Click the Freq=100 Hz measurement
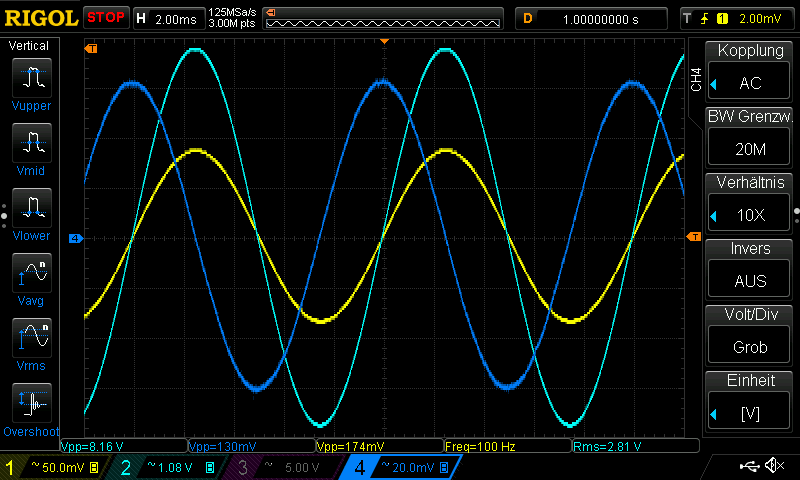 pos(508,446)
